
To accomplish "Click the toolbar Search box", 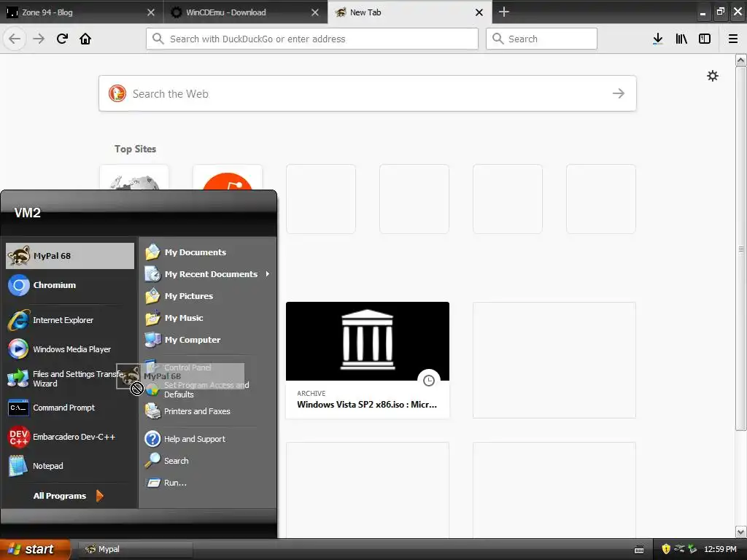I will tap(542, 39).
